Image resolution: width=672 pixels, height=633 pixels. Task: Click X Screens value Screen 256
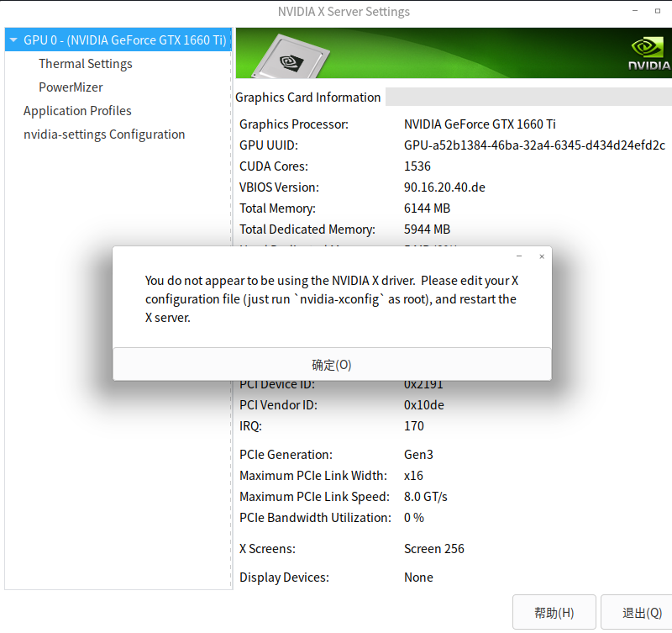click(x=433, y=549)
